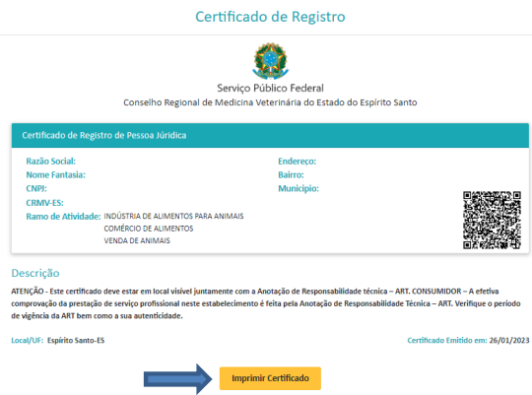Click the blue arrow pointing to the print button
Image resolution: width=532 pixels, height=395 pixels.
(x=177, y=379)
